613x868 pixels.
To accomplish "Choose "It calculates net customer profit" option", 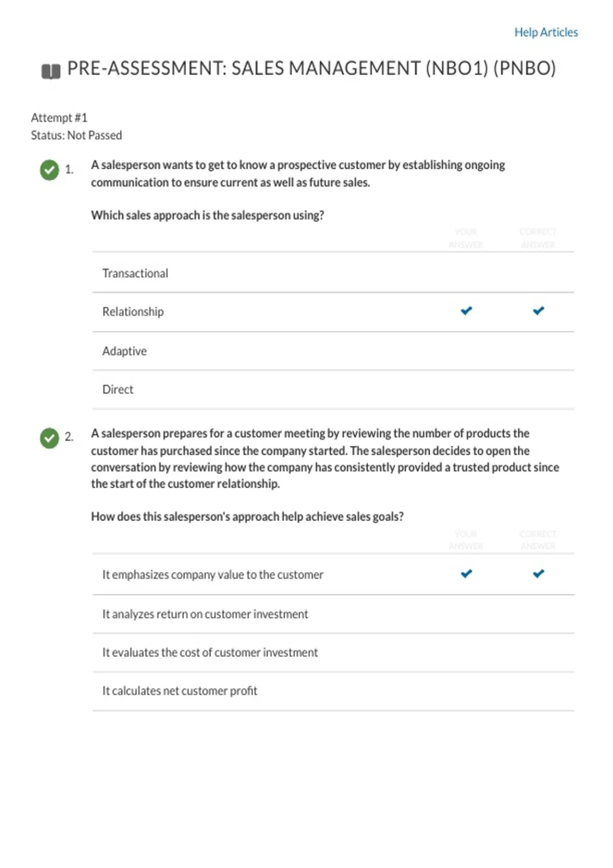I will coord(179,691).
